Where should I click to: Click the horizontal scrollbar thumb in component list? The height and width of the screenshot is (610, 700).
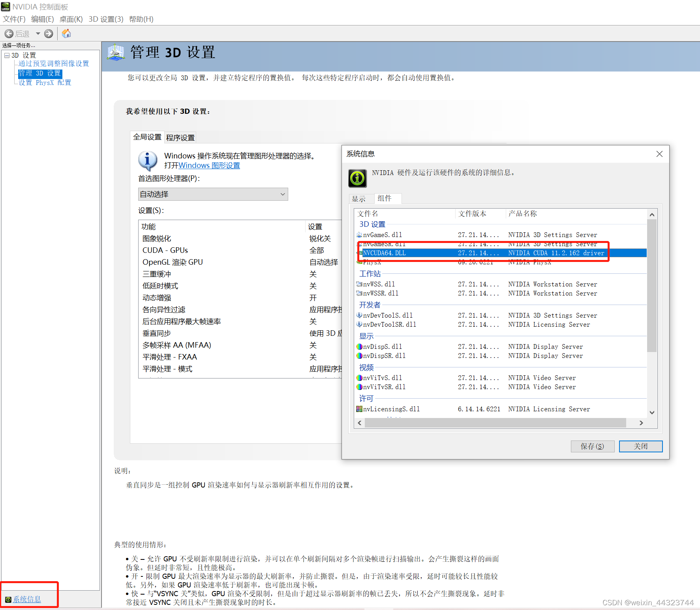(495, 423)
